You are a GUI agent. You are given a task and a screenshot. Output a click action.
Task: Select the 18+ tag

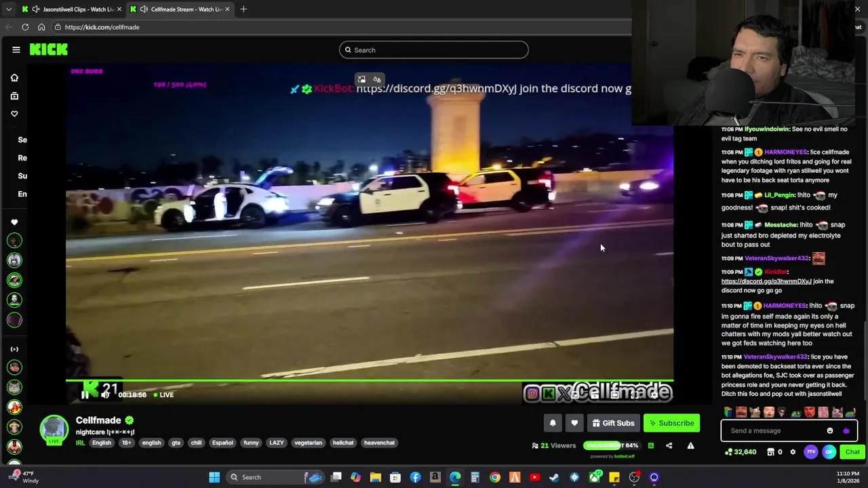126,443
